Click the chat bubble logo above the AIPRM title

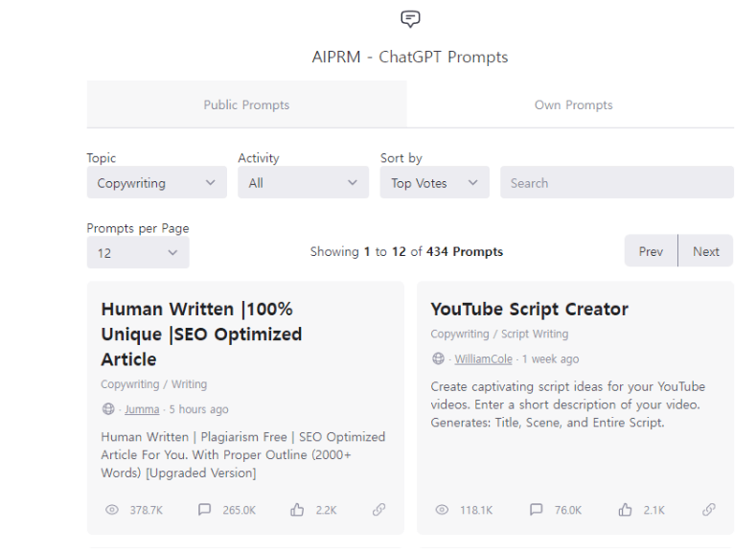(410, 19)
